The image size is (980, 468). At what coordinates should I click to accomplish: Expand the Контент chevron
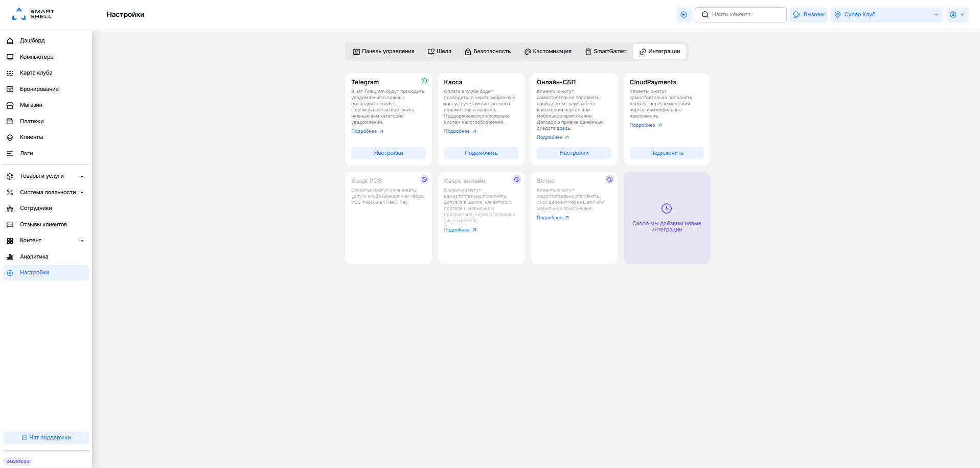(82, 241)
